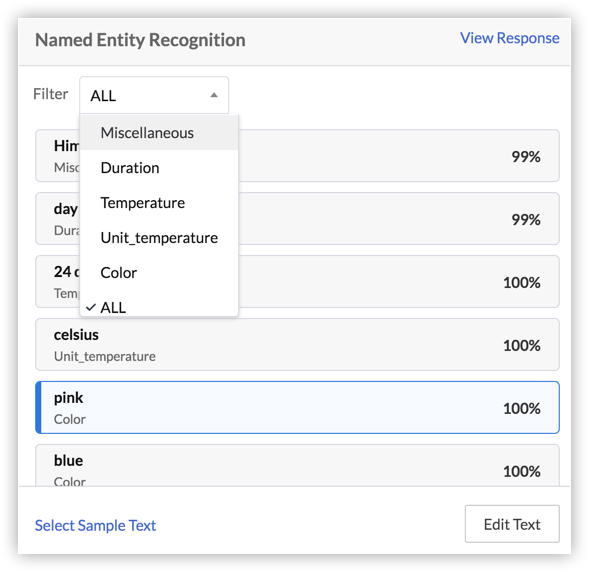
Task: Select the blue Color entity row
Action: tap(297, 465)
